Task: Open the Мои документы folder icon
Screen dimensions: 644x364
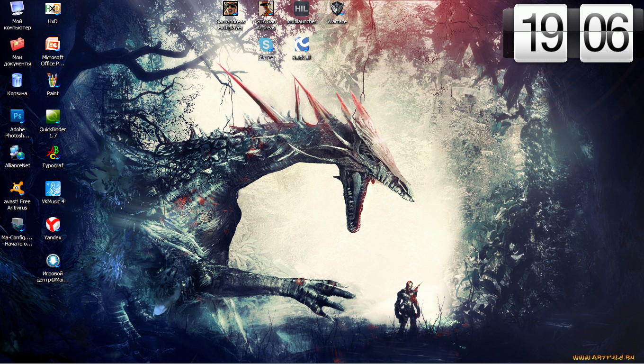Action: tap(17, 45)
